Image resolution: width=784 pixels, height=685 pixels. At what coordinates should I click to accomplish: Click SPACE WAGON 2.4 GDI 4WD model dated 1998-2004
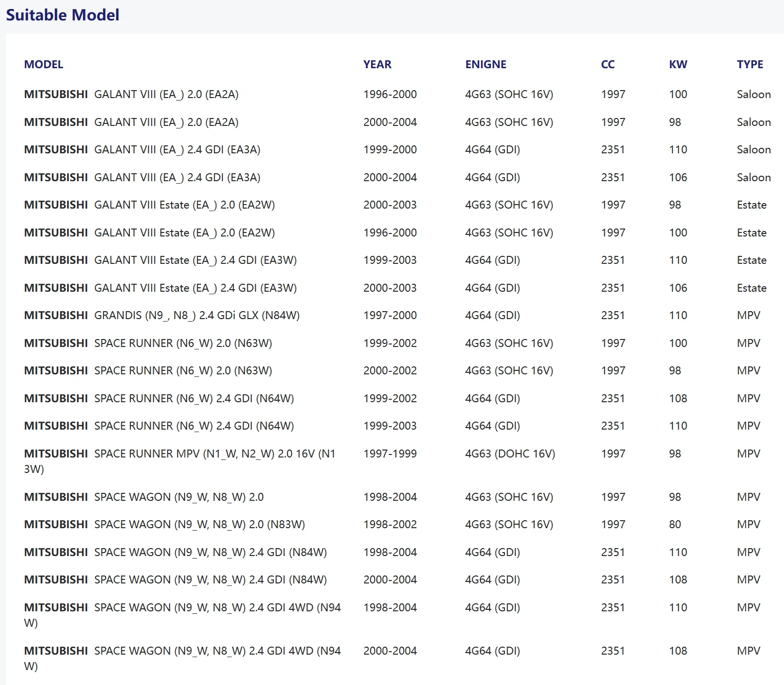tap(183, 615)
